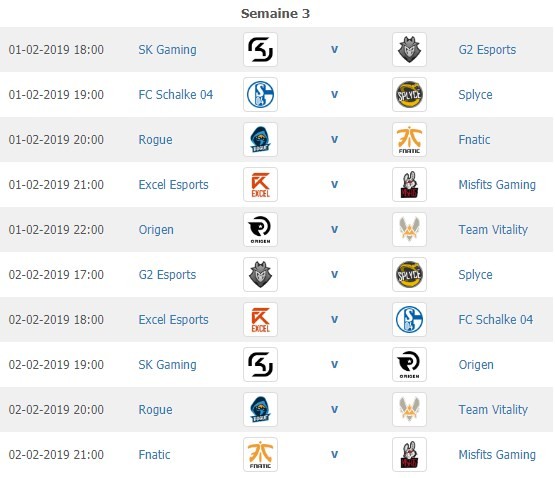This screenshot has width=555, height=478.
Task: Click Fnatic logo in last match row
Action: tap(261, 454)
